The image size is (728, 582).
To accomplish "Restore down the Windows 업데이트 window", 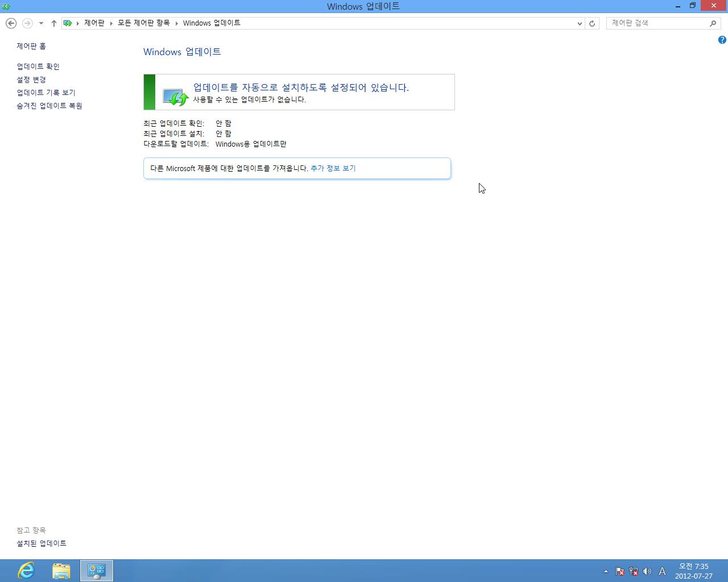I will coord(693,6).
